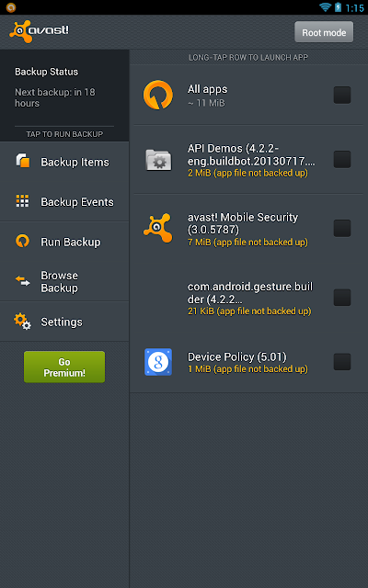The height and width of the screenshot is (588, 368).
Task: Check the All apps checkbox
Action: pos(342,95)
